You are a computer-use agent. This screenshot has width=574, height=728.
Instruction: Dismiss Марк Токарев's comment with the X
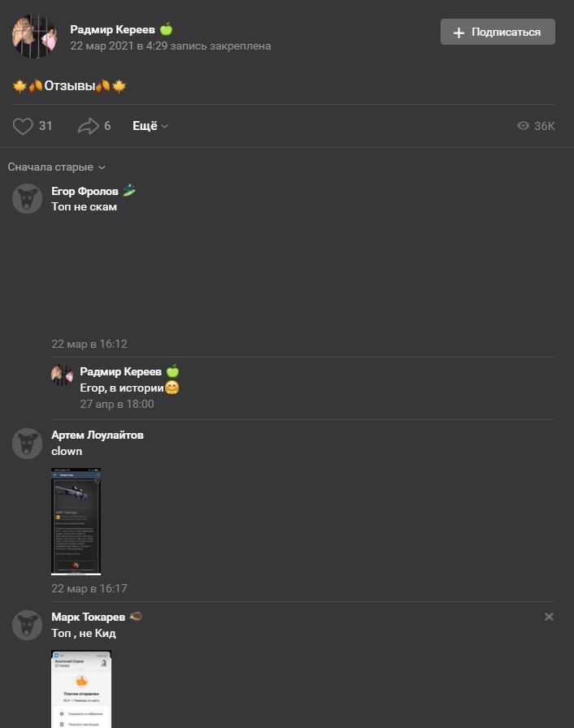click(549, 617)
